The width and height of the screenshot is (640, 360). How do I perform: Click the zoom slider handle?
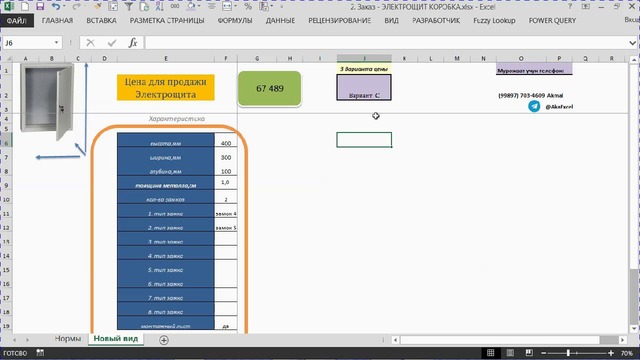(x=568, y=353)
